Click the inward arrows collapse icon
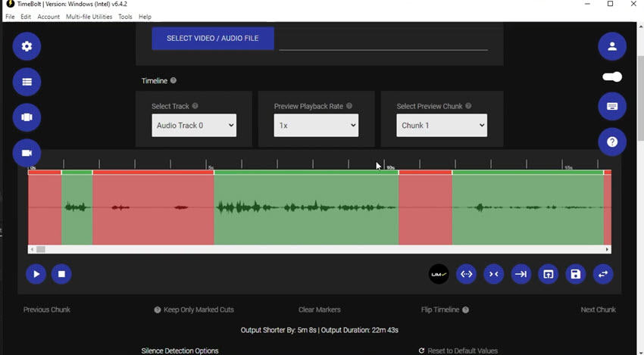The image size is (644, 355). (x=494, y=274)
